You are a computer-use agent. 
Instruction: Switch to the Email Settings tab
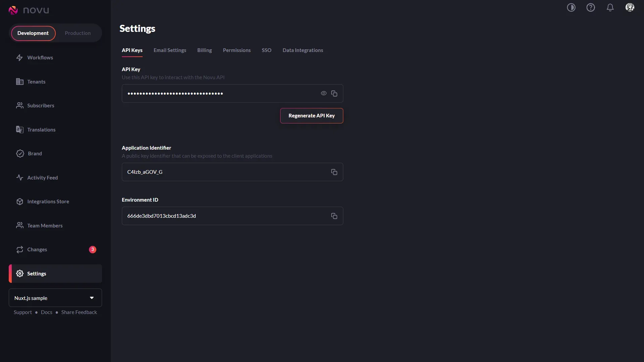tap(170, 50)
